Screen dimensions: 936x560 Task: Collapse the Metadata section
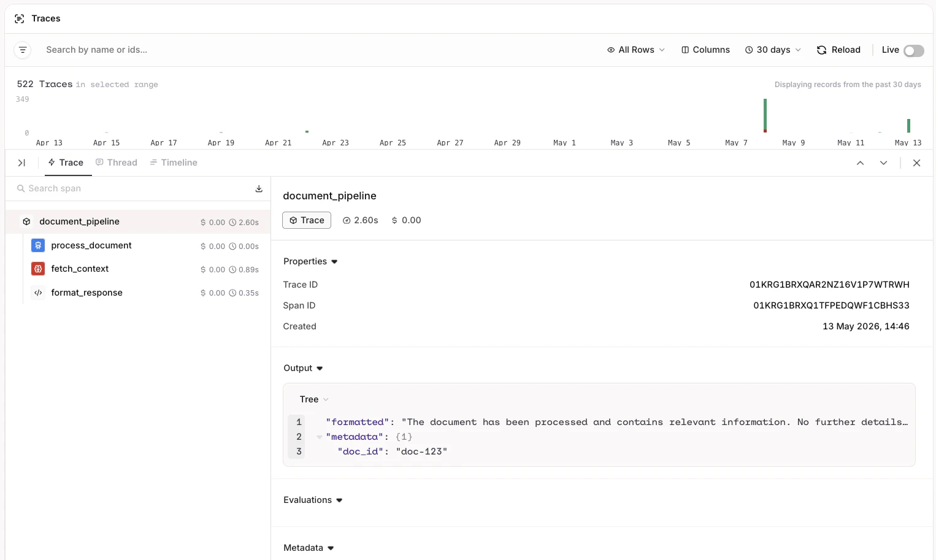tap(309, 548)
